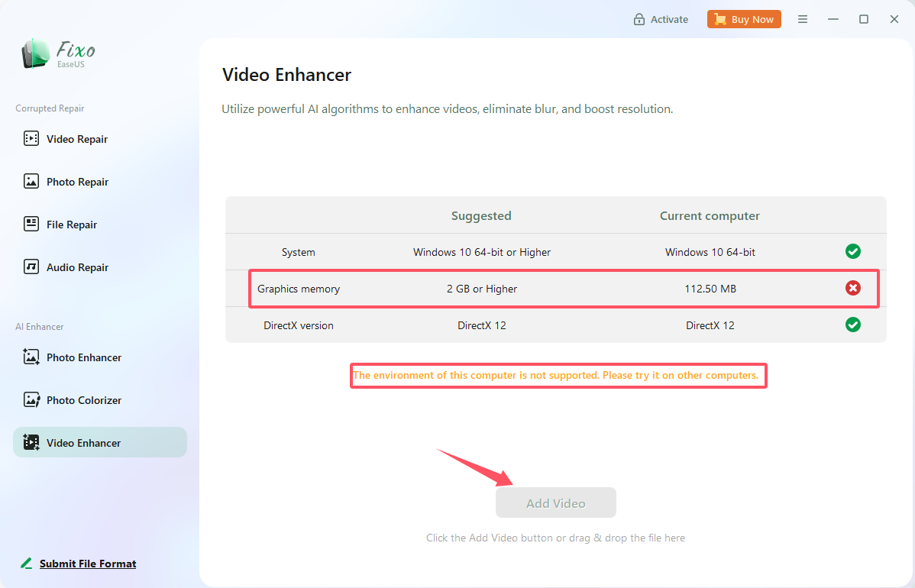
Task: Open the Submit File Format link
Action: coord(88,564)
